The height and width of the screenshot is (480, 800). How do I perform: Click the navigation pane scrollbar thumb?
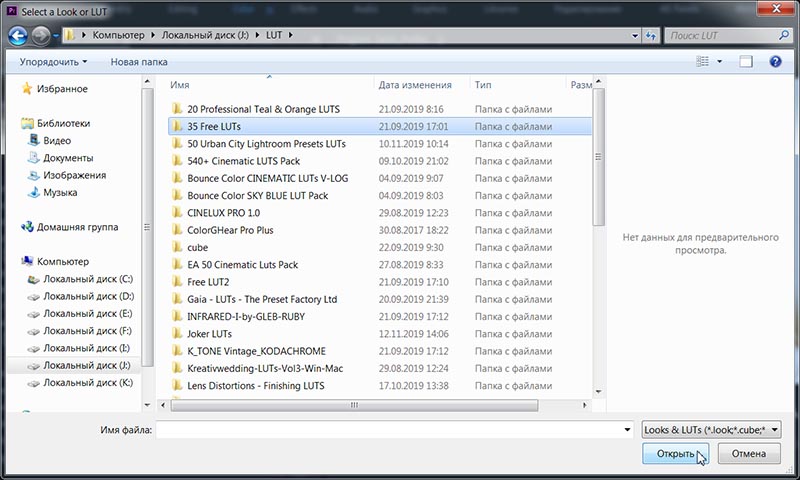(147, 227)
